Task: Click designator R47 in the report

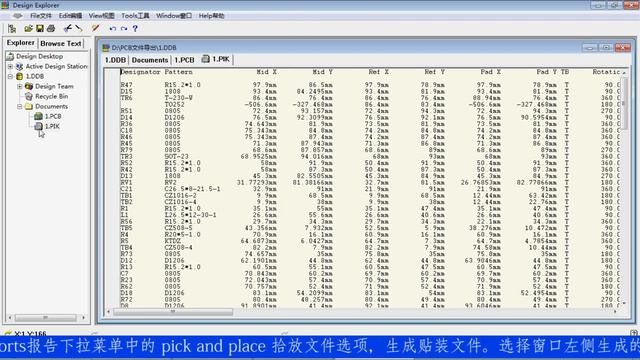Action: 126,85
